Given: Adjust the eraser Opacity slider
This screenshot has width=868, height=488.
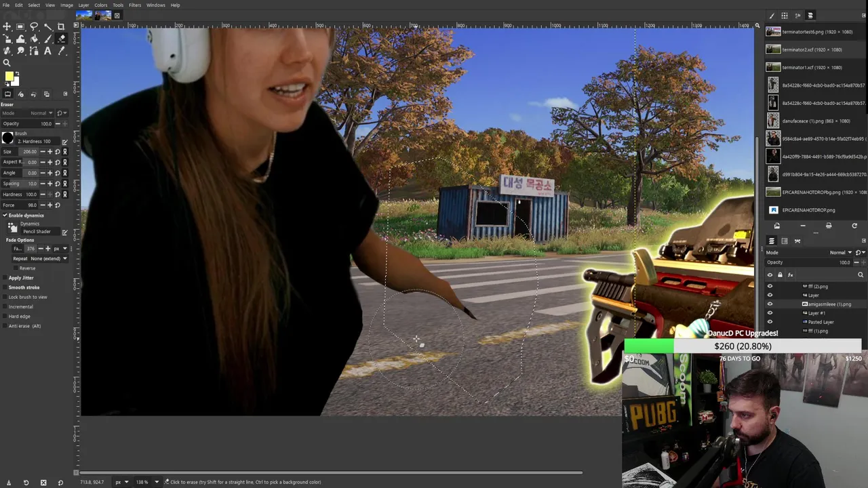Looking at the screenshot, I should [x=28, y=124].
